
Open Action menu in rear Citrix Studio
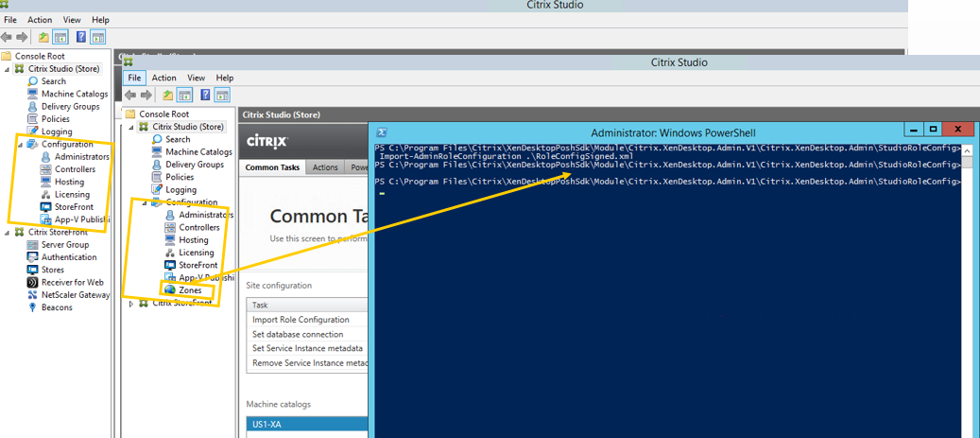[x=40, y=20]
